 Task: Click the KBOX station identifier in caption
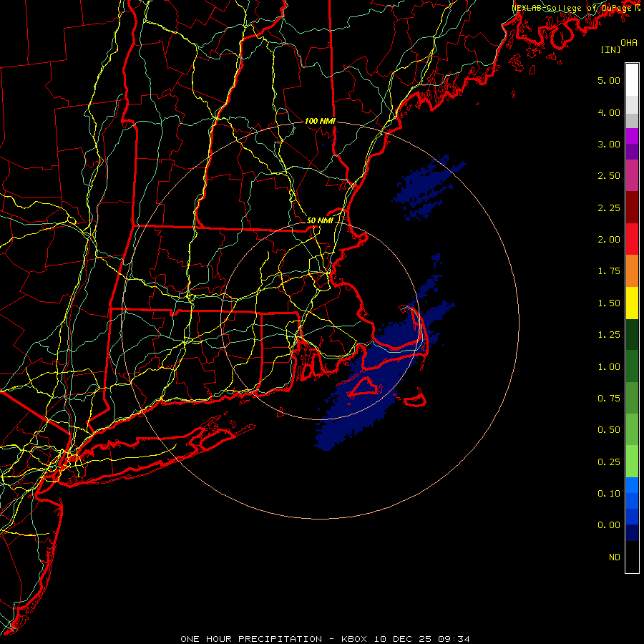(x=354, y=639)
